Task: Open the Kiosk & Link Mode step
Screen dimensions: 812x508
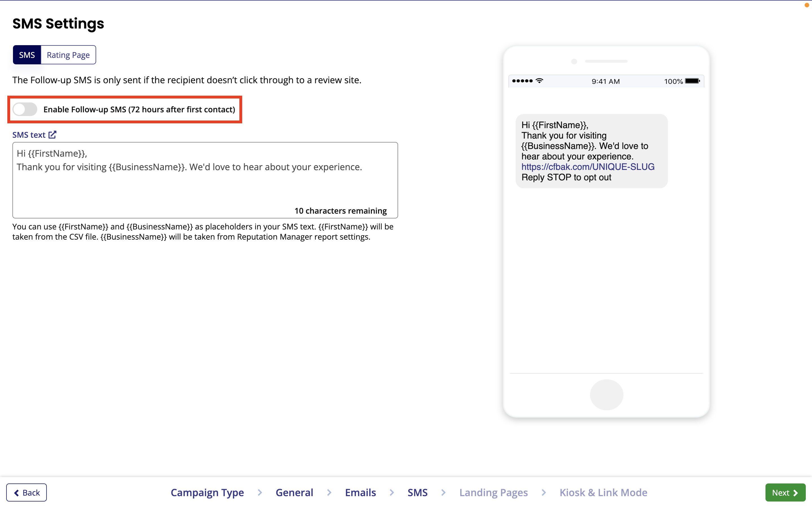Action: [603, 492]
